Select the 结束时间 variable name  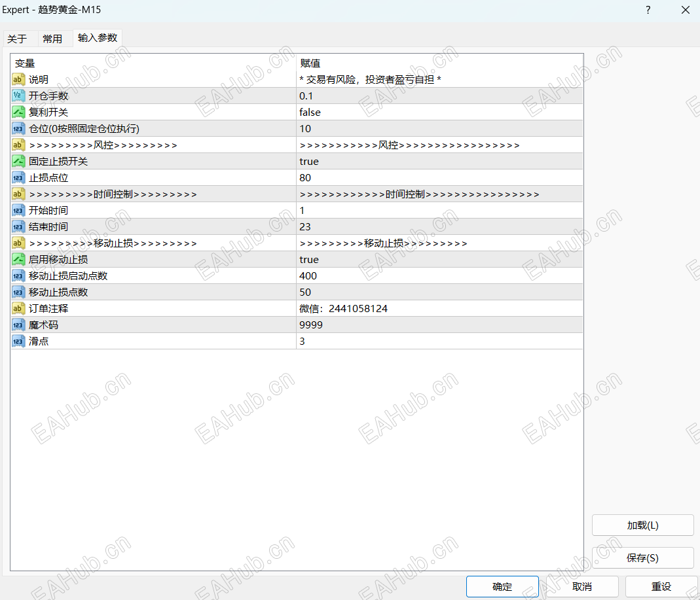point(48,226)
